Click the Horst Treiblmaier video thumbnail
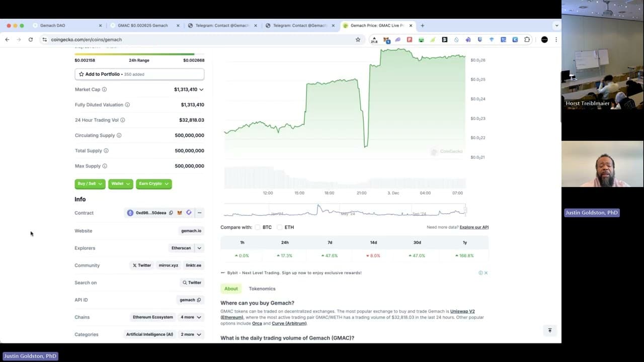The image size is (644, 362). click(x=602, y=55)
